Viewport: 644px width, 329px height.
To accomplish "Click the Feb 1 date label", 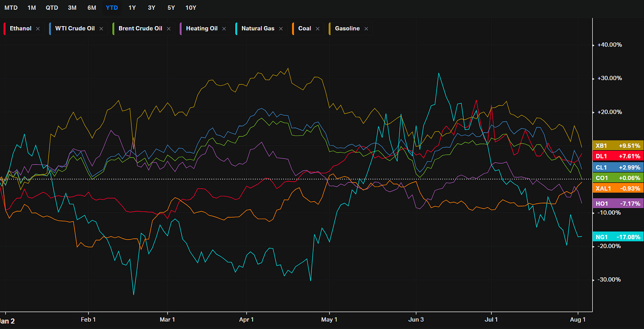I will (88, 319).
